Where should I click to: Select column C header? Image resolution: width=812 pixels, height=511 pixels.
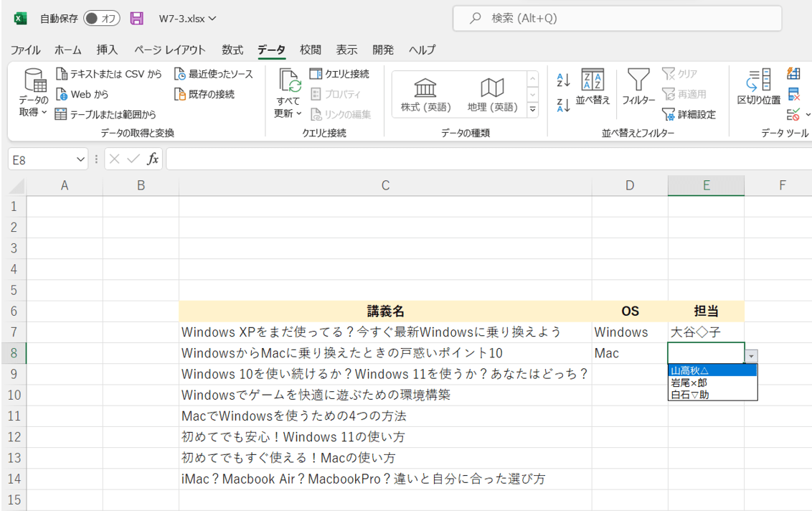point(385,186)
